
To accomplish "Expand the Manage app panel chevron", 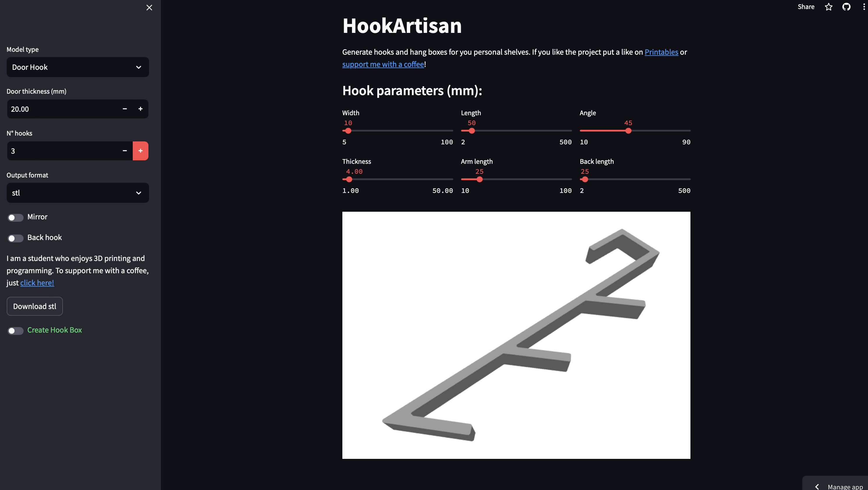I will [817, 486].
